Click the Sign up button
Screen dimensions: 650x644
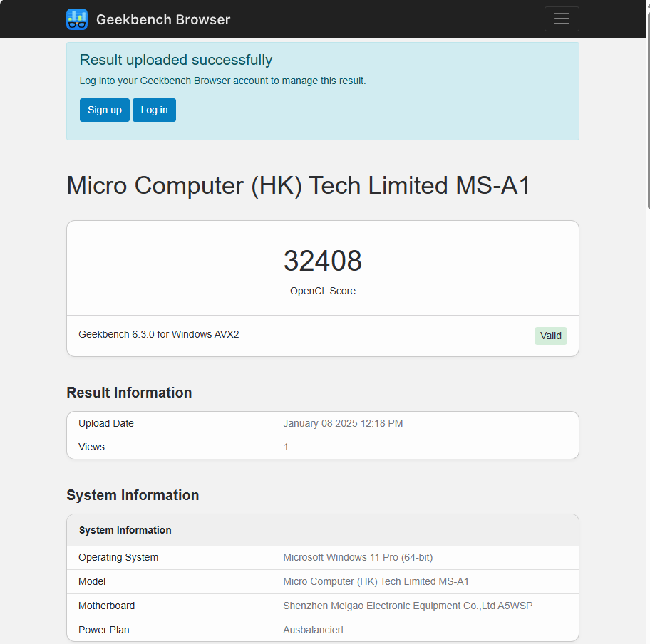point(105,110)
